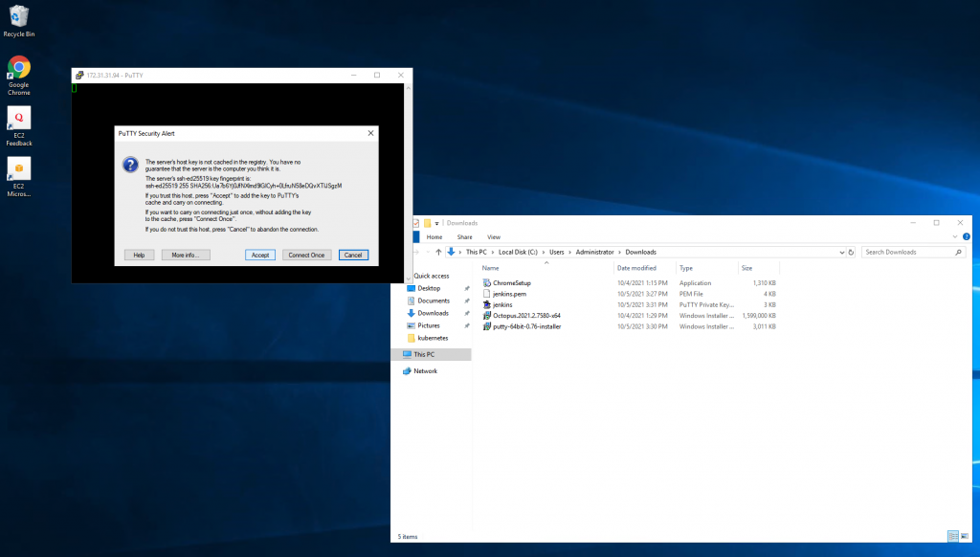This screenshot has width=980, height=557.
Task: Click the pin icon next to Documents
Action: tap(467, 301)
